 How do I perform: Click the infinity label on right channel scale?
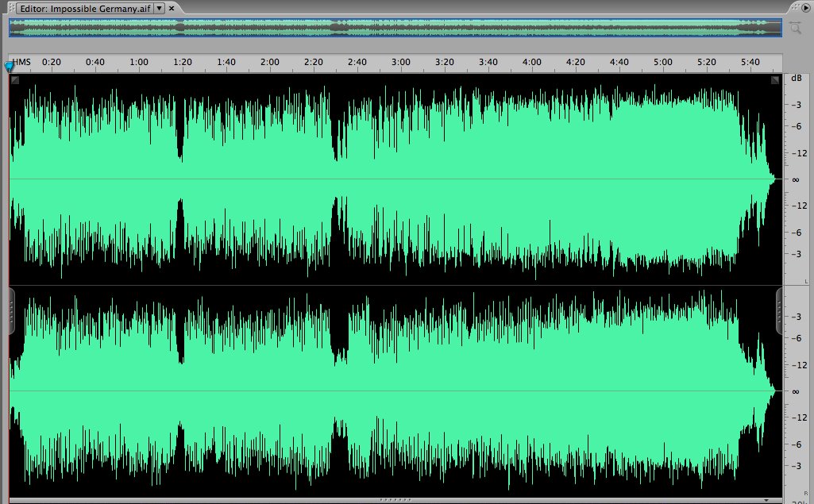(x=795, y=391)
